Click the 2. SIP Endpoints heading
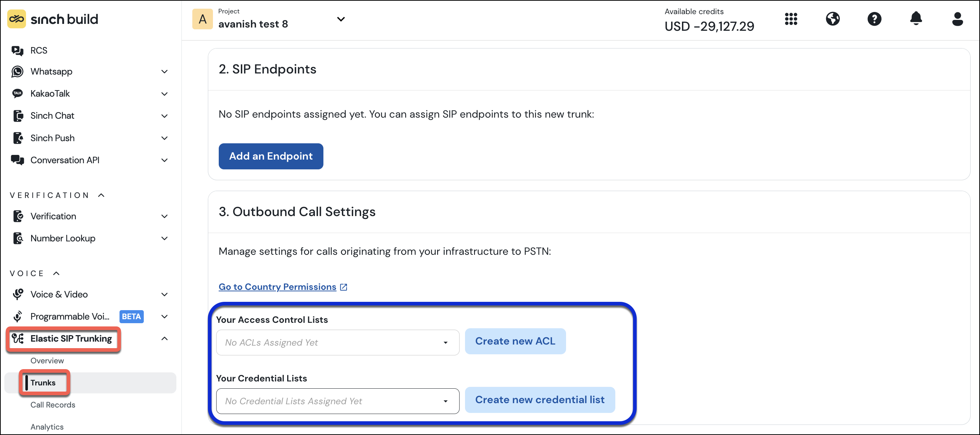 [x=267, y=69]
